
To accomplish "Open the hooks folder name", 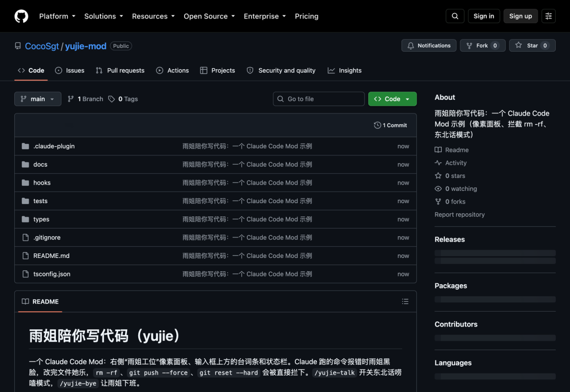I will click(x=42, y=183).
